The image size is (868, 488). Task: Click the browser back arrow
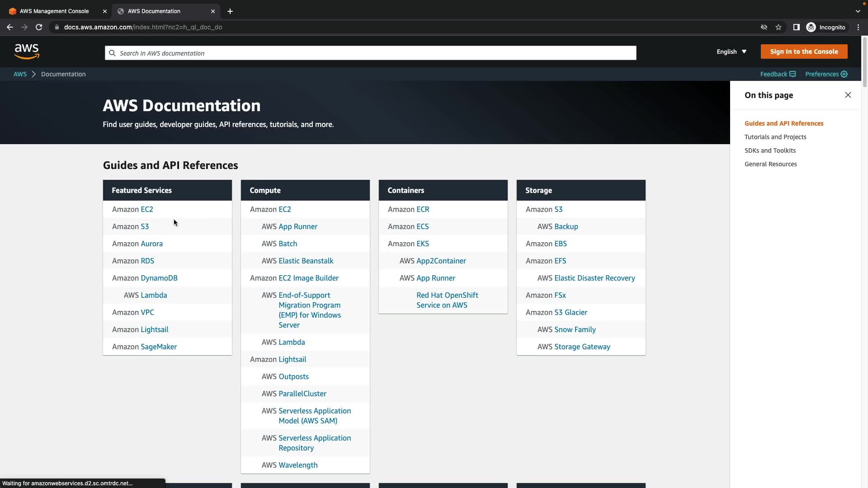(x=10, y=27)
